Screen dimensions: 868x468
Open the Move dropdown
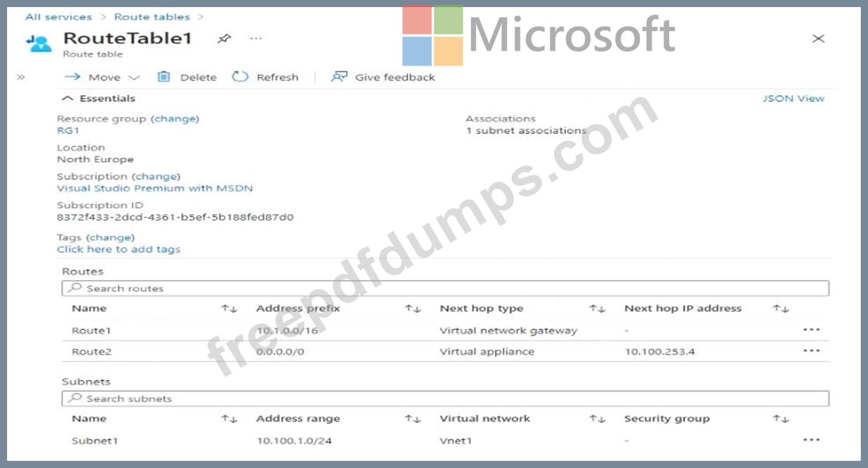click(103, 77)
